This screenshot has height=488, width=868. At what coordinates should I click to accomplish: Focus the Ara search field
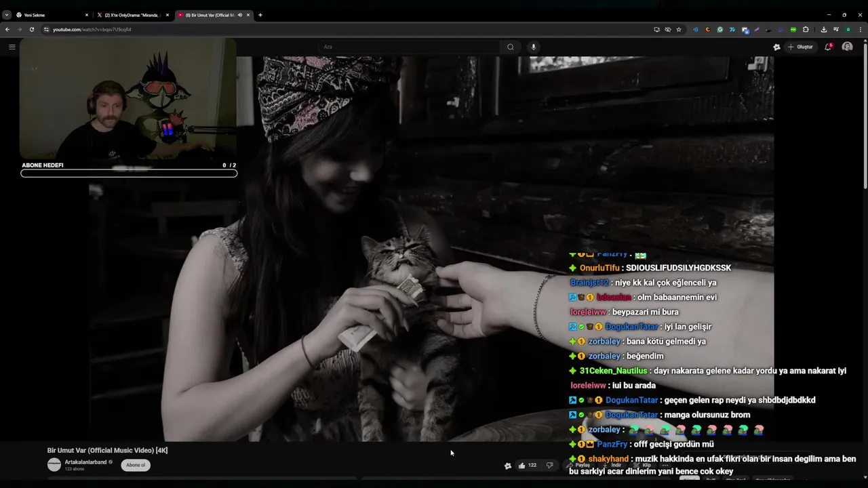click(410, 47)
